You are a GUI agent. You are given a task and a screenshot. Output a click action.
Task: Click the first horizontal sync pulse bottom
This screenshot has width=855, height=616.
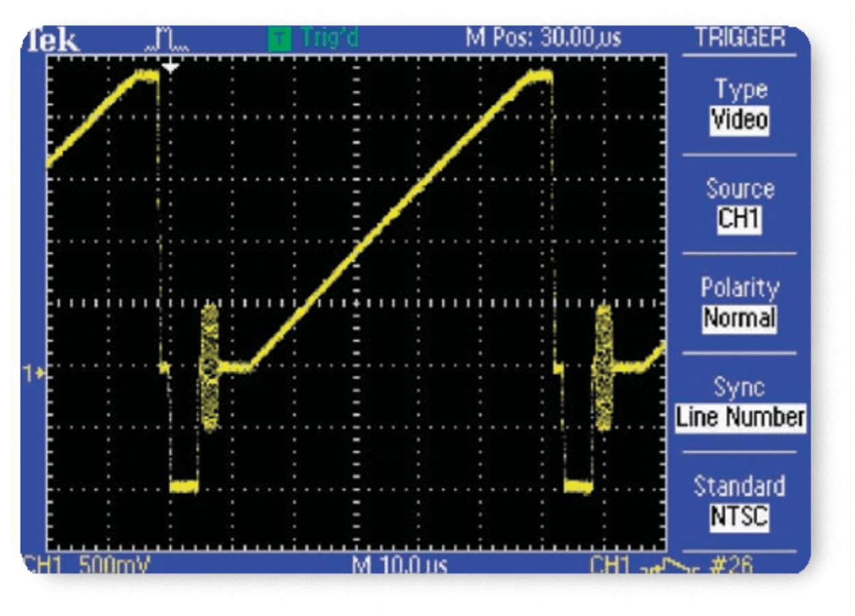click(184, 486)
